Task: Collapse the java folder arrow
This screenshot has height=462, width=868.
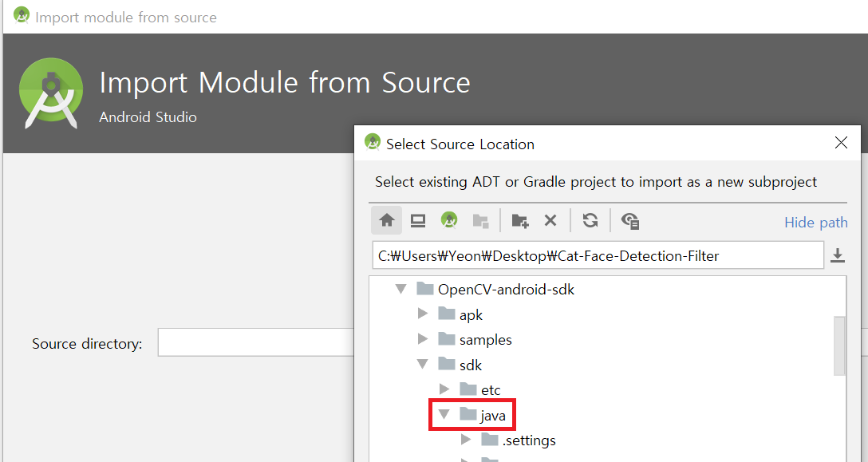Action: (444, 414)
